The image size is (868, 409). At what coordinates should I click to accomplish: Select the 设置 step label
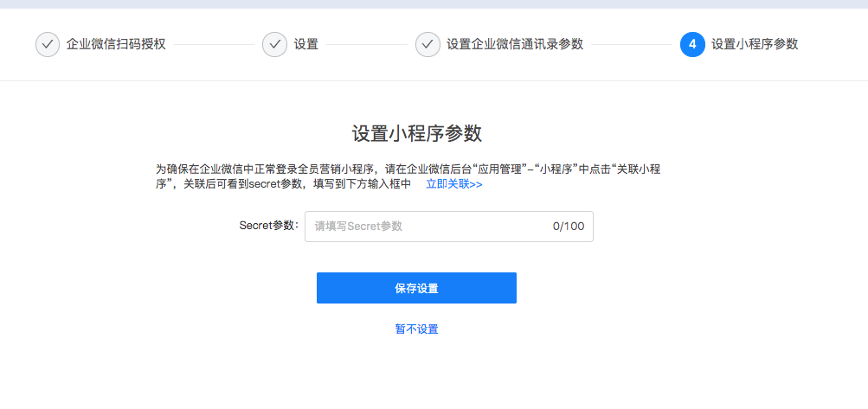pos(306,44)
